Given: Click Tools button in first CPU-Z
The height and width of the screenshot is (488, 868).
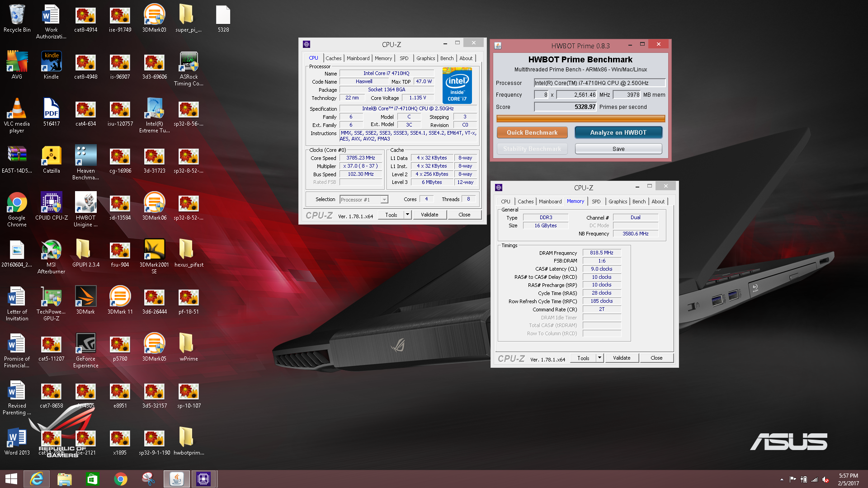Looking at the screenshot, I should pos(392,215).
